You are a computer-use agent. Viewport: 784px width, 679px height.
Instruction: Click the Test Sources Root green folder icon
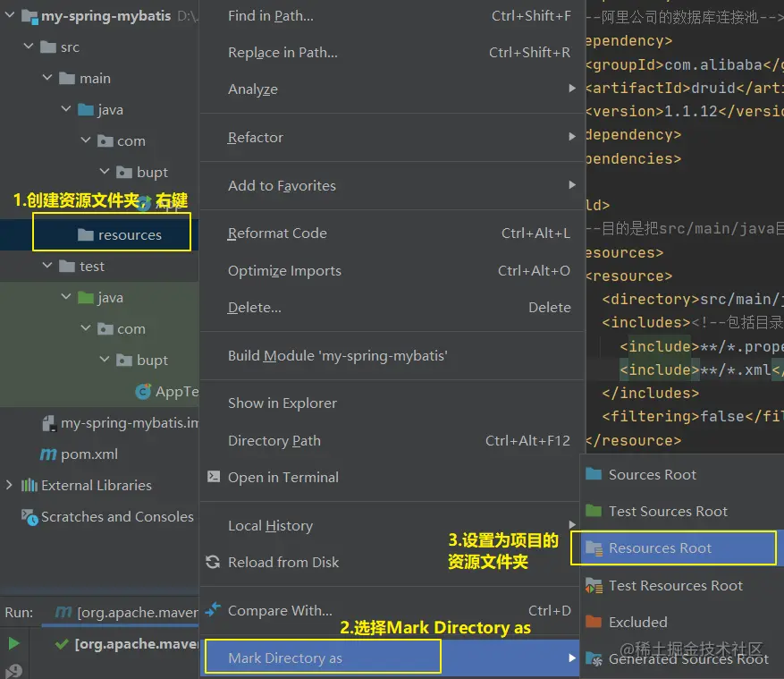click(594, 511)
